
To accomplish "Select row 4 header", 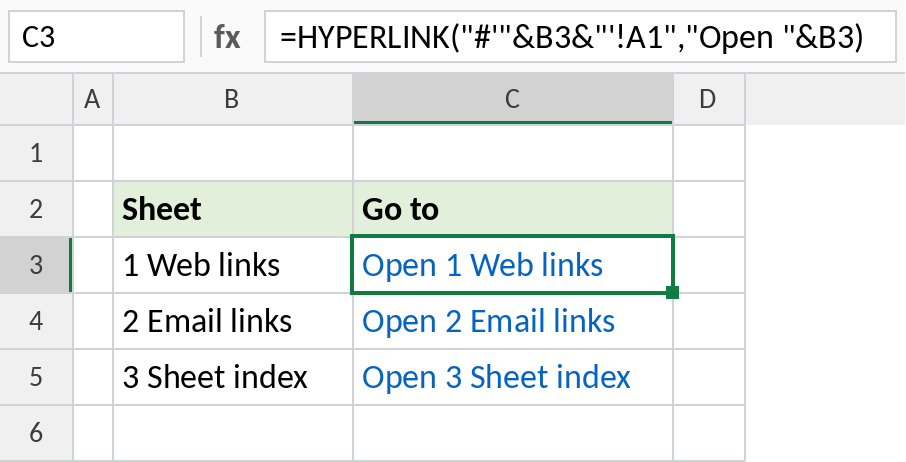I will click(36, 321).
